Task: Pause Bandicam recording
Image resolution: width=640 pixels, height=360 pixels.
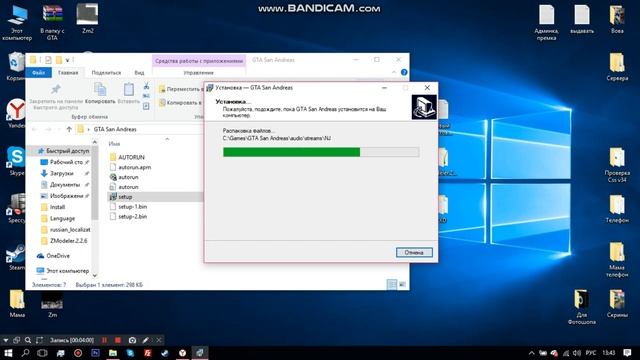Action: coord(104,340)
